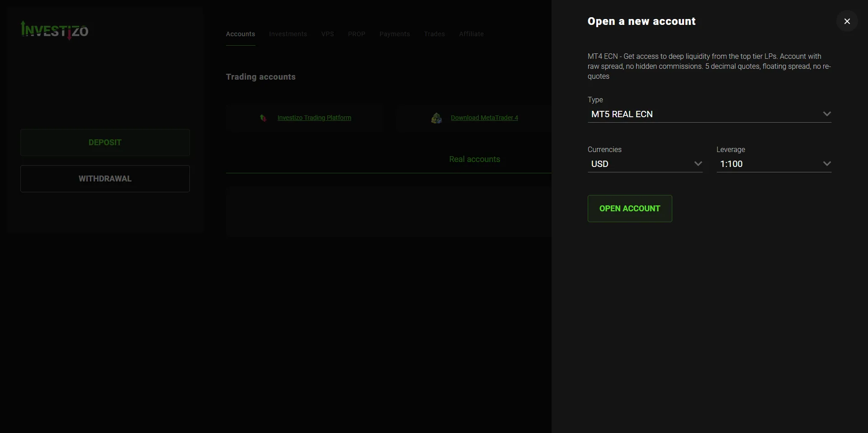Switch to the Investments tab
Screen dimensions: 868x433
[x=288, y=34]
